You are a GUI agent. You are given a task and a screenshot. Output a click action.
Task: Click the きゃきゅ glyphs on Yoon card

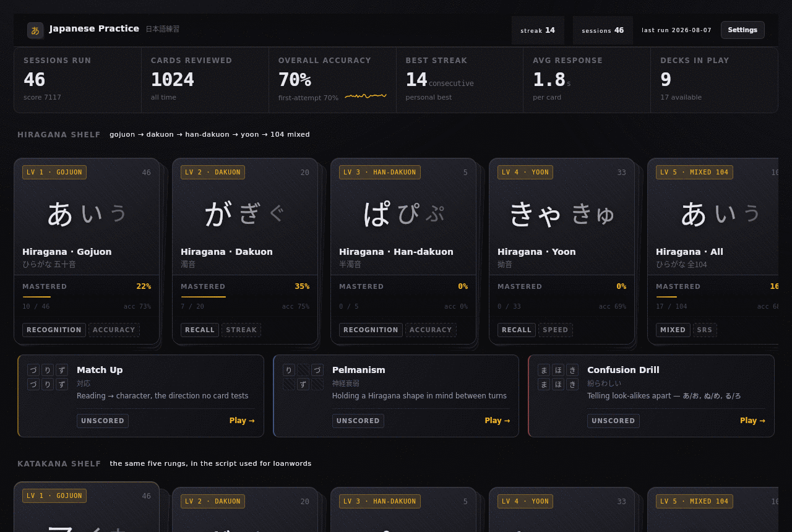point(562,213)
